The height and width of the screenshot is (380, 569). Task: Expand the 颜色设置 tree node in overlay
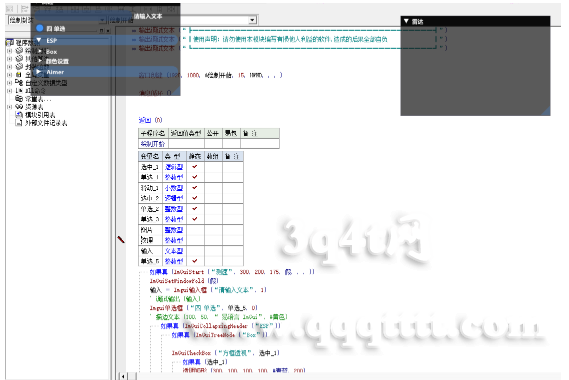point(41,61)
